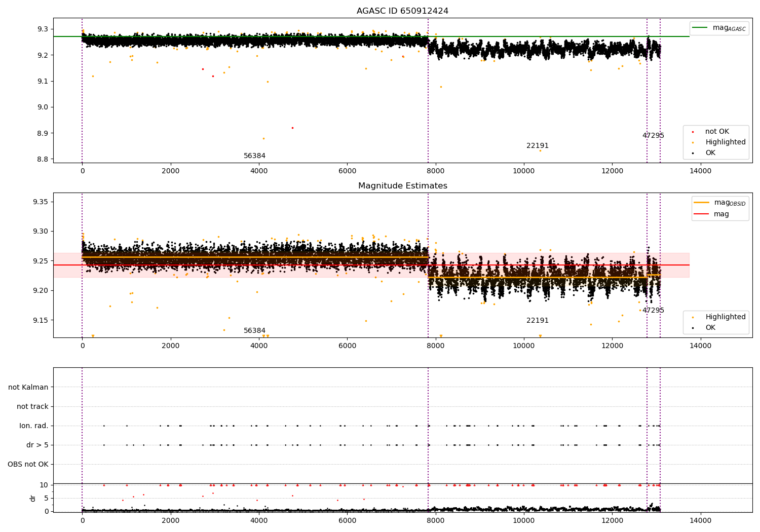Click the 'not Kalman' row label
This screenshot has height=532, width=760.
[28, 388]
